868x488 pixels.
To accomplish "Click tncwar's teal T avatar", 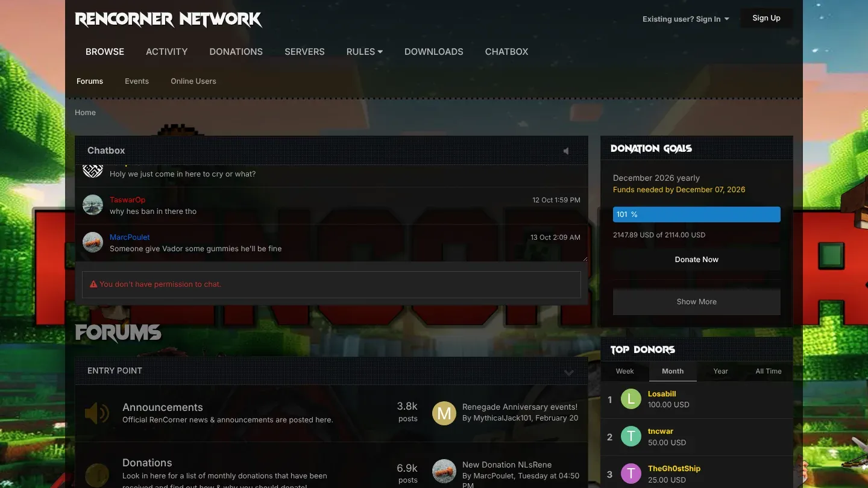I will pyautogui.click(x=631, y=436).
